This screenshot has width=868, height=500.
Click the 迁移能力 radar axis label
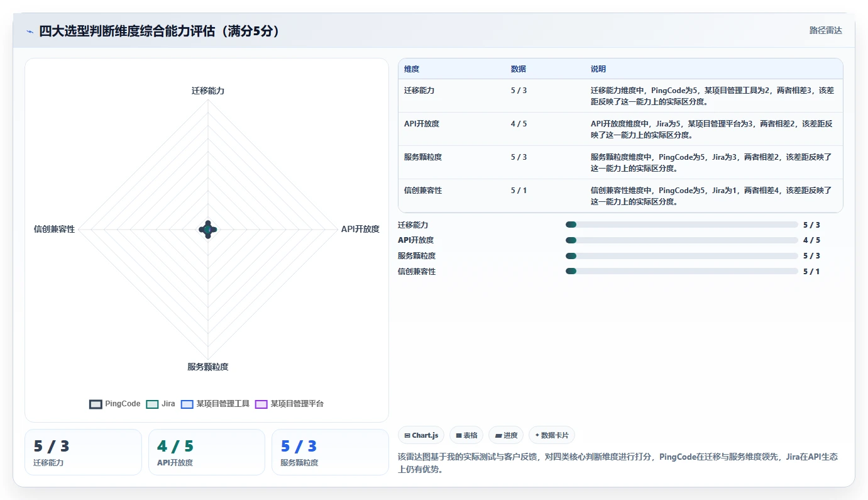pyautogui.click(x=208, y=91)
